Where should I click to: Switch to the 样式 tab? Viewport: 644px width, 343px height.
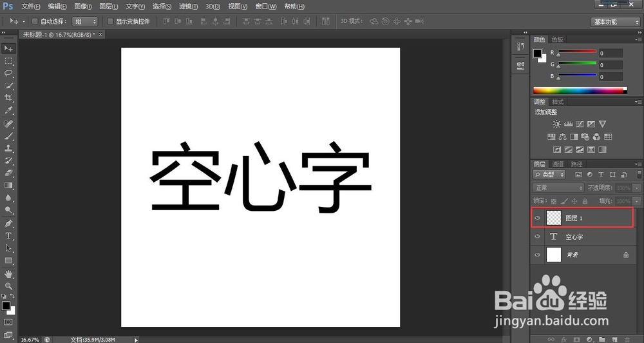558,102
